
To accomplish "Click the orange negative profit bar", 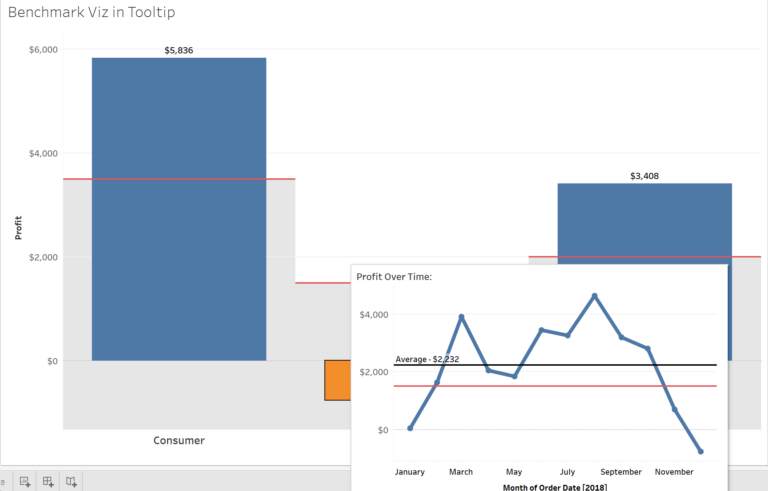I will [337, 380].
